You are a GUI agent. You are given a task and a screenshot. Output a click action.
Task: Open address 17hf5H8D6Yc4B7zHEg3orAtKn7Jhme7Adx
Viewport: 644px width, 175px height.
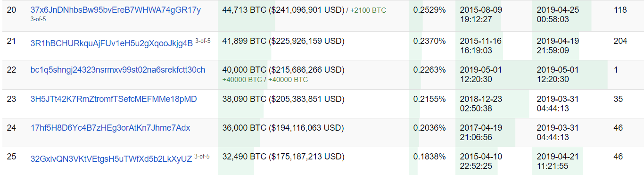point(110,128)
